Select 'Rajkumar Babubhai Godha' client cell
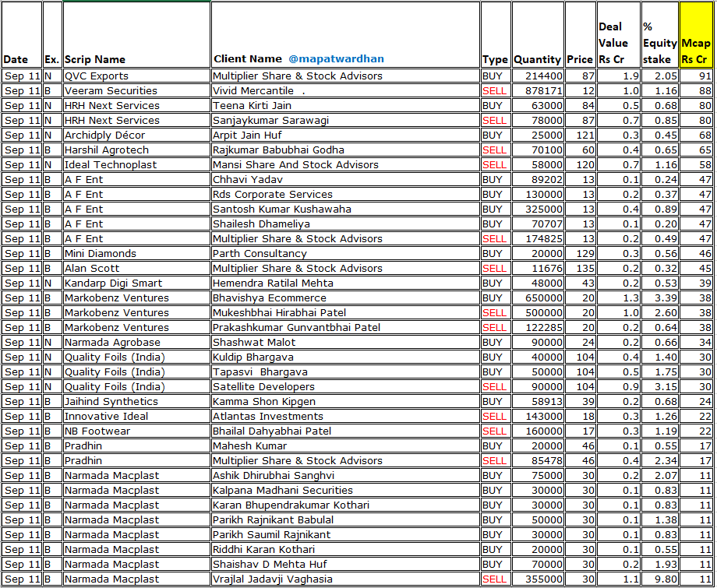Image resolution: width=717 pixels, height=588 pixels. 345,150
